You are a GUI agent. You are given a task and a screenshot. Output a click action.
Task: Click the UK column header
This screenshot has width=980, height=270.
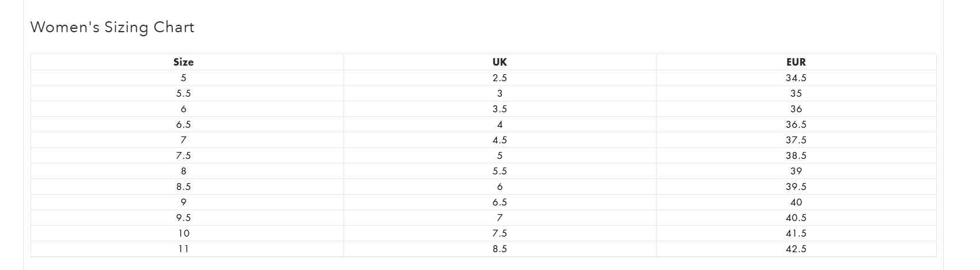pyautogui.click(x=500, y=62)
